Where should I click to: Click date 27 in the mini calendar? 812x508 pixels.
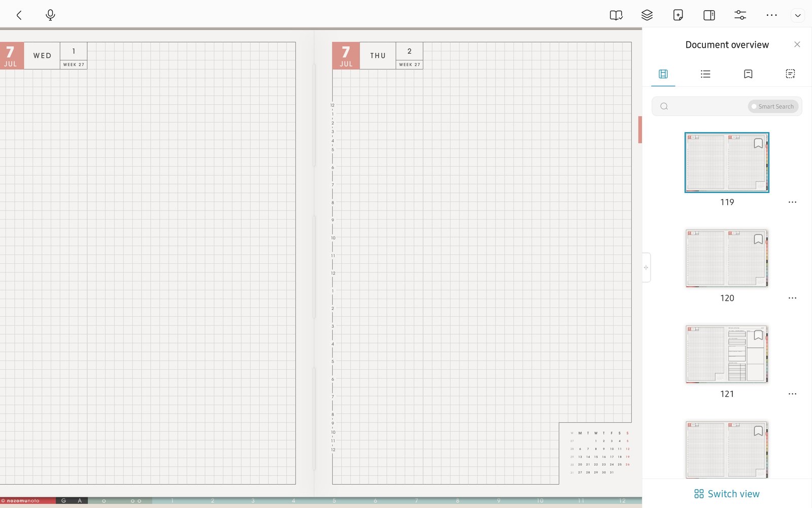pos(580,472)
